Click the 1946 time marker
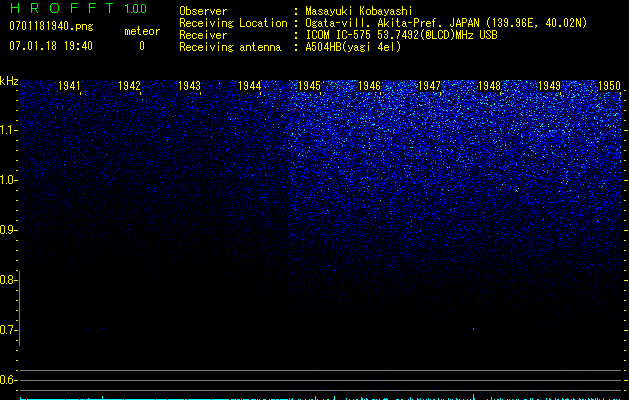Image resolution: width=629 pixels, height=400 pixels. click(x=369, y=86)
